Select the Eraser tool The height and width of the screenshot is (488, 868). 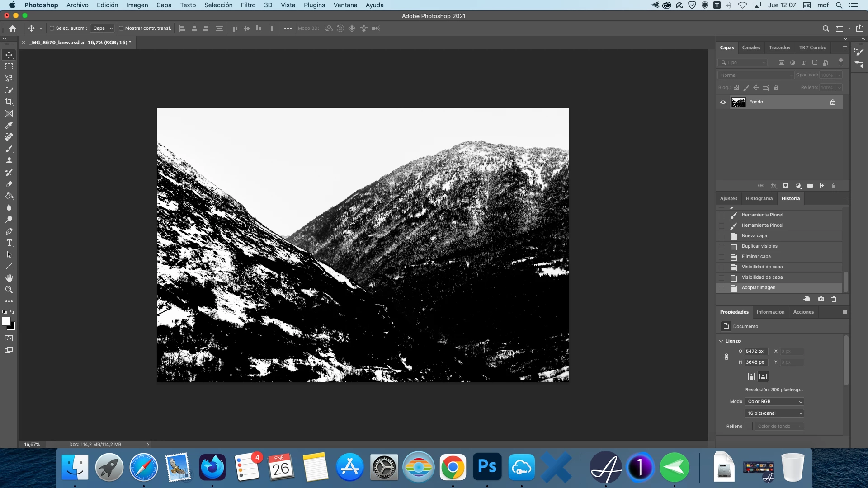[9, 184]
